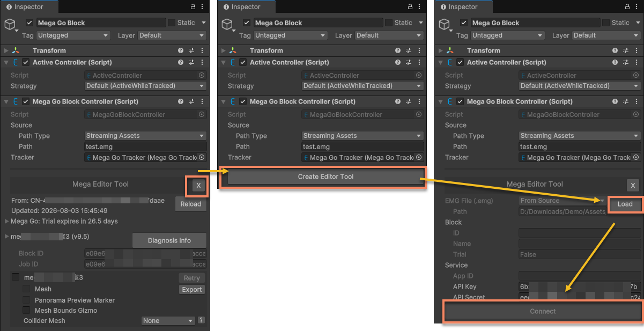
Task: Click the Export button
Action: (192, 290)
